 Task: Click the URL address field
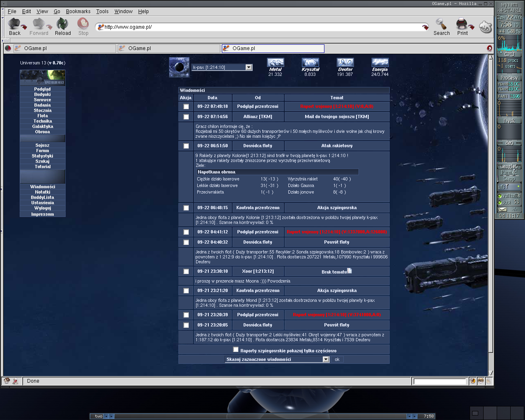coord(262,27)
